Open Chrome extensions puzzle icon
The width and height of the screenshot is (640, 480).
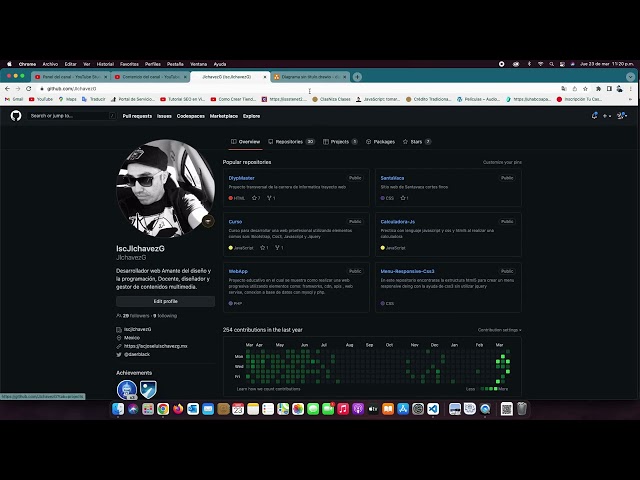[x=598, y=89]
